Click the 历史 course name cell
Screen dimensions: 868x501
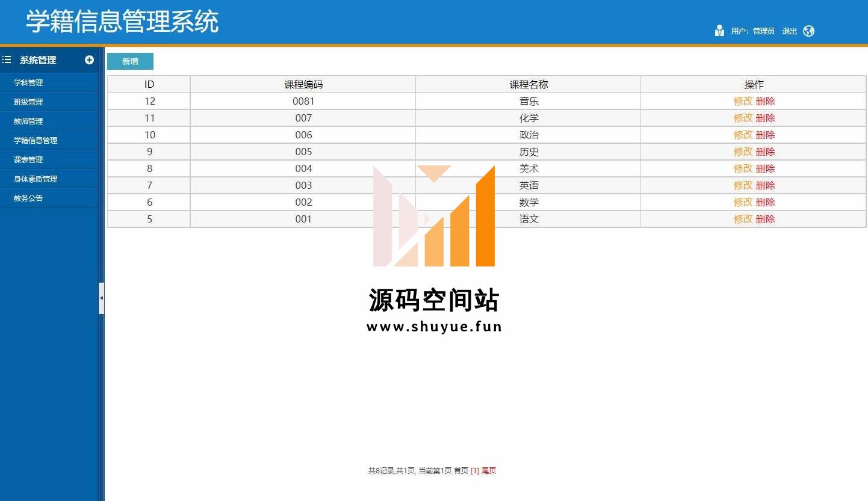pyautogui.click(x=529, y=152)
